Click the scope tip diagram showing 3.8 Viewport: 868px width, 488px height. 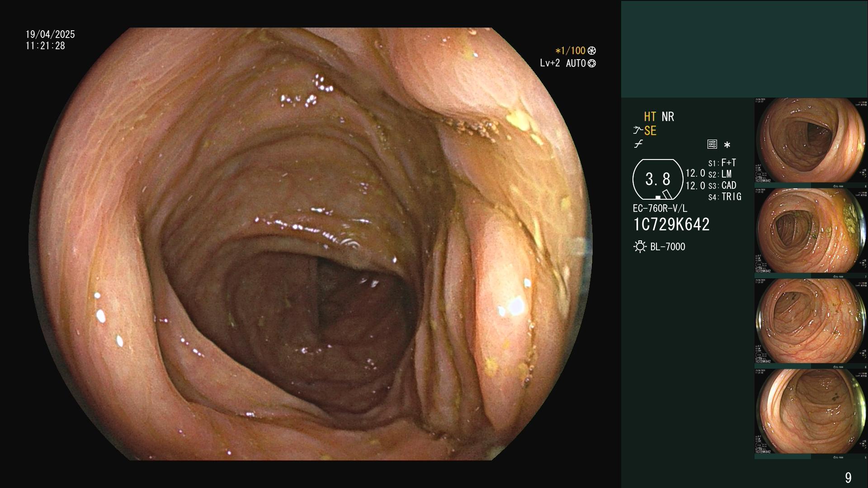(x=658, y=179)
